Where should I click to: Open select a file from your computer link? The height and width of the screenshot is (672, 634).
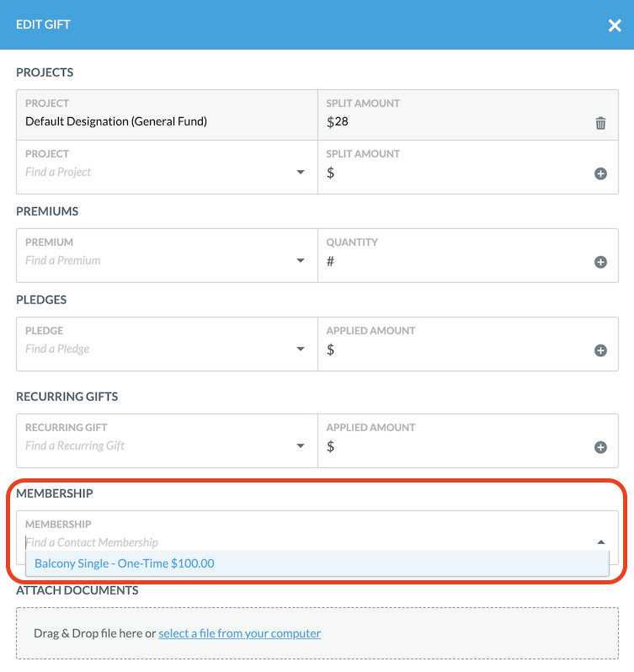pos(239,633)
